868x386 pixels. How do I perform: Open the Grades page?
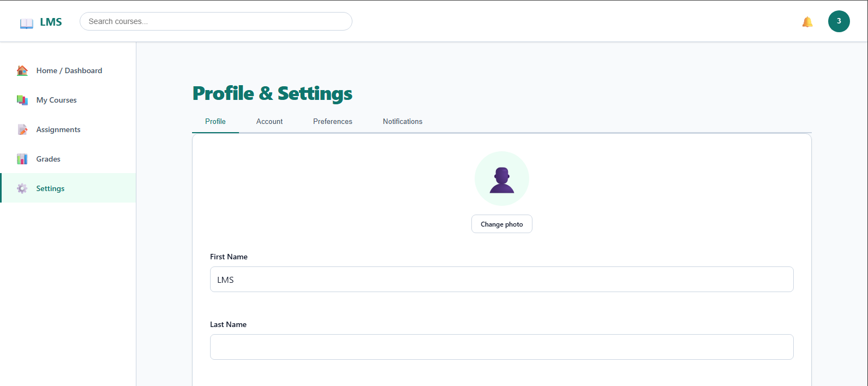(x=68, y=159)
